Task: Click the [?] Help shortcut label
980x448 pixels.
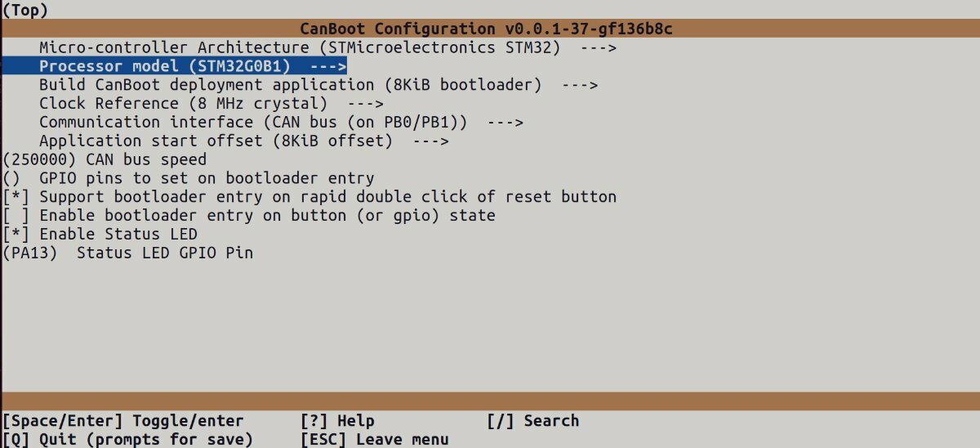Action: point(337,421)
